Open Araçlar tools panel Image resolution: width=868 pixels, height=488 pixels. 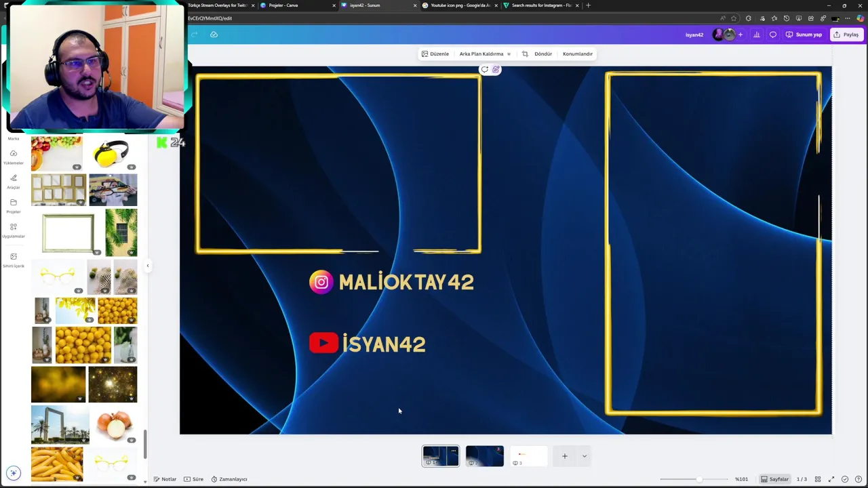[x=13, y=181]
